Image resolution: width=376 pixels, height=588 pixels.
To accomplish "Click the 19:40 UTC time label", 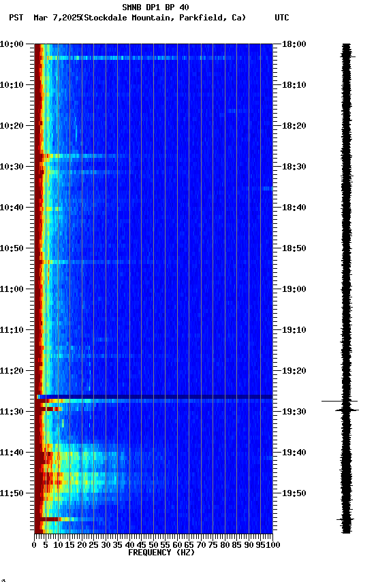I will (x=294, y=453).
